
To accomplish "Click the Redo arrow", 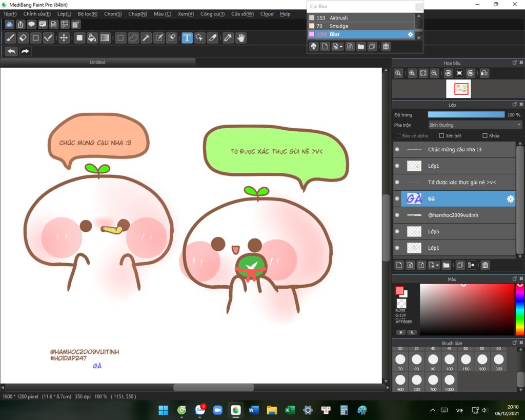I will click(25, 51).
